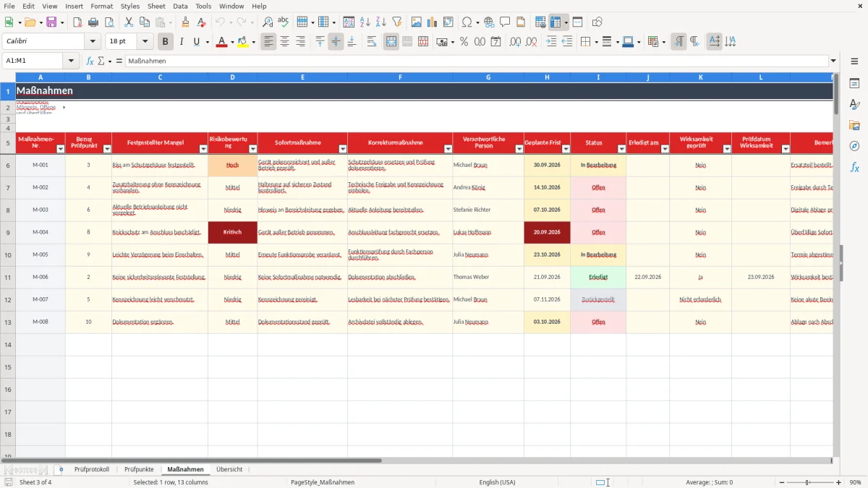
Task: Save the document with the Save icon
Action: pyautogui.click(x=51, y=22)
